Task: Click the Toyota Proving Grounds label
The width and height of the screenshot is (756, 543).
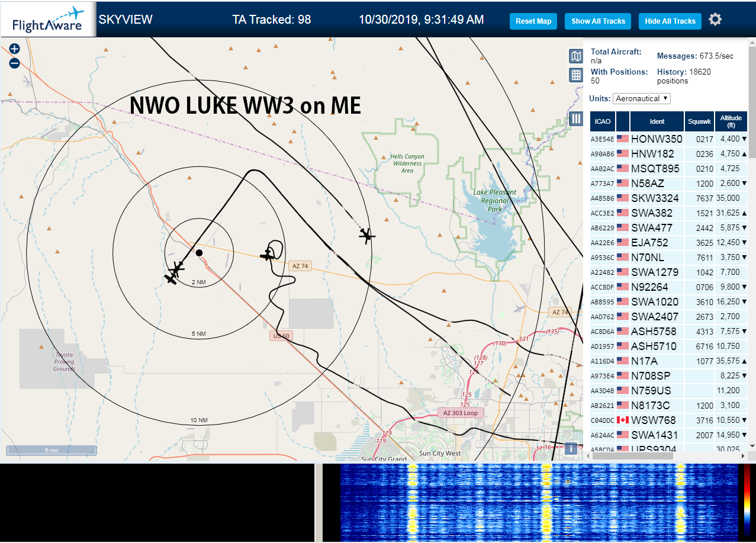Action: coord(64,362)
